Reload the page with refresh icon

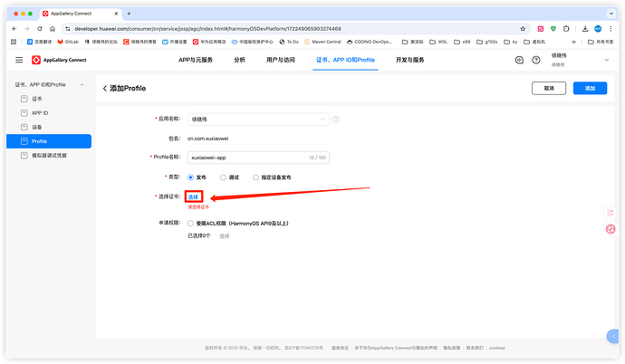pyautogui.click(x=40, y=29)
